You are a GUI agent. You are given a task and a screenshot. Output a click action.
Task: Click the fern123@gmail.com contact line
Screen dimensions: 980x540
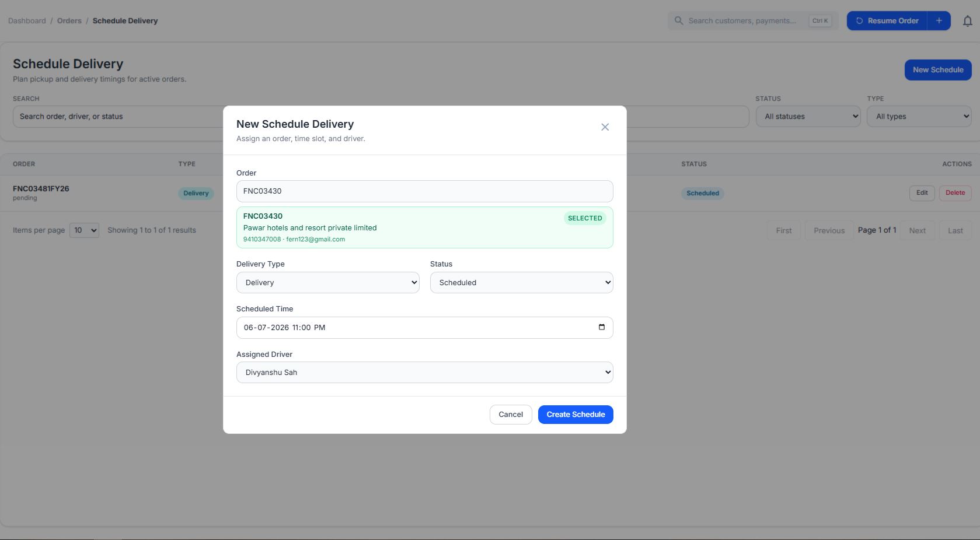[294, 239]
